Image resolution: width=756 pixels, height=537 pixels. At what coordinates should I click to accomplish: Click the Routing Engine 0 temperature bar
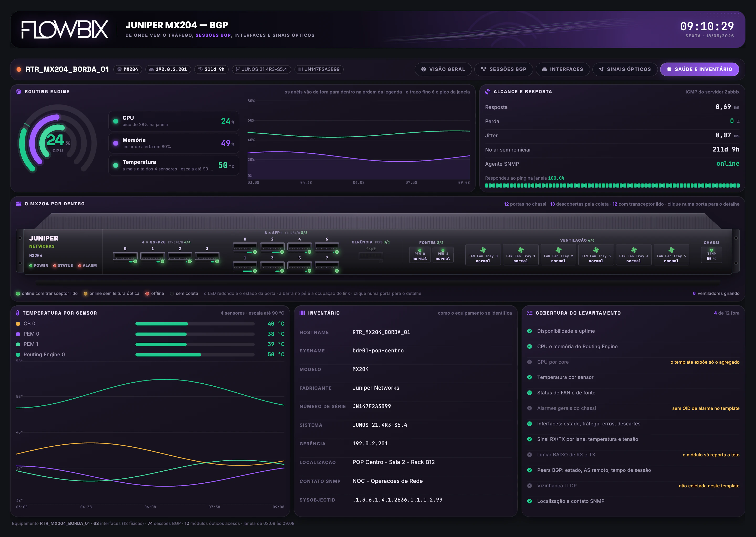pos(195,355)
